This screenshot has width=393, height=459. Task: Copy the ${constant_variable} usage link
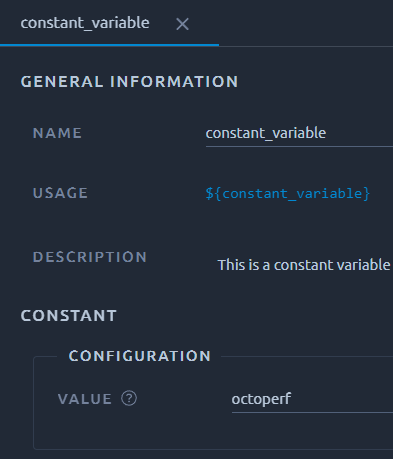(288, 193)
